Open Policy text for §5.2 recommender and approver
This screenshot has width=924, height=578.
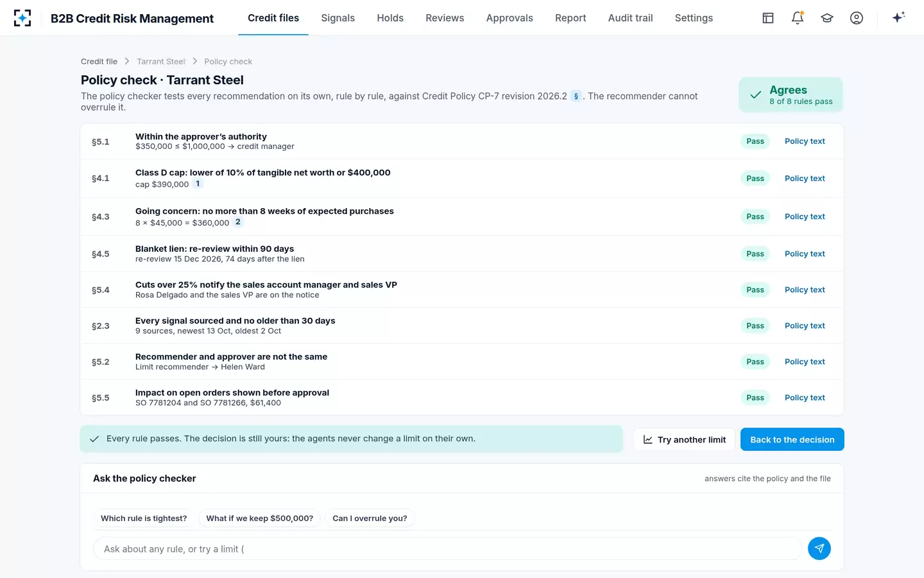(x=805, y=362)
